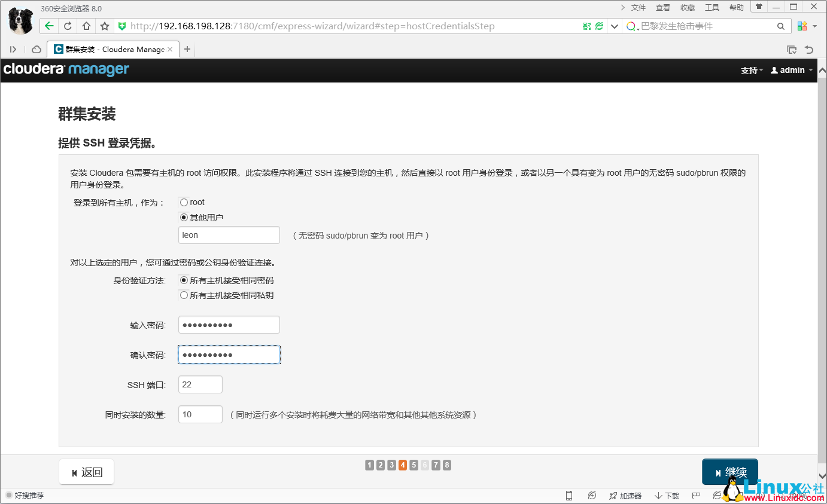Image resolution: width=827 pixels, height=504 pixels.
Task: Select the root login radio button
Action: coord(184,202)
